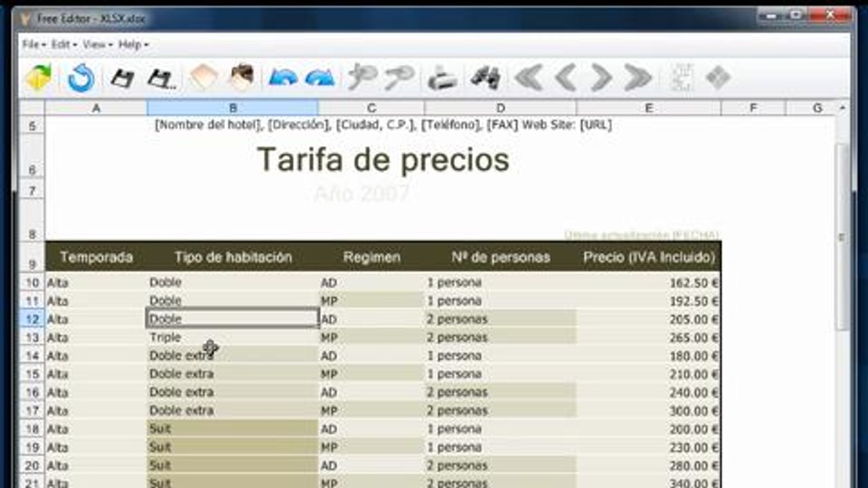The width and height of the screenshot is (868, 488).
Task: Go to previous page single-left arrow
Action: coord(566,78)
